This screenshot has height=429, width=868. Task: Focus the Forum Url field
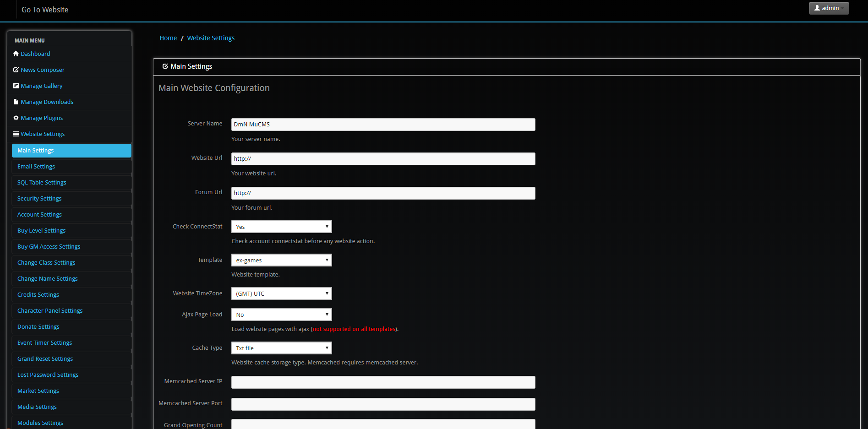tap(383, 193)
